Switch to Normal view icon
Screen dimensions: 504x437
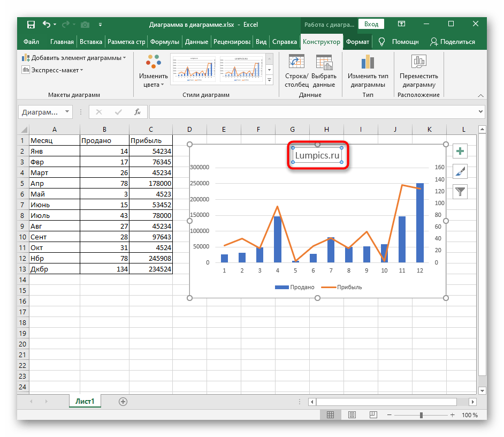[330, 415]
